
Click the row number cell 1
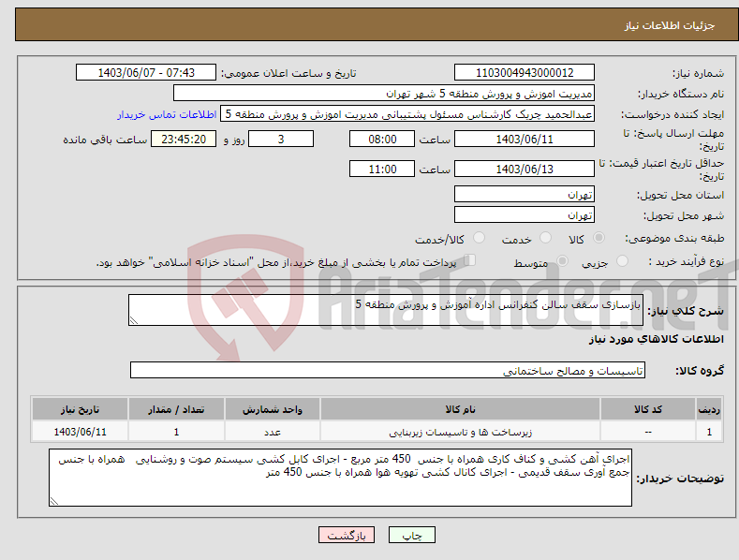[x=709, y=432]
